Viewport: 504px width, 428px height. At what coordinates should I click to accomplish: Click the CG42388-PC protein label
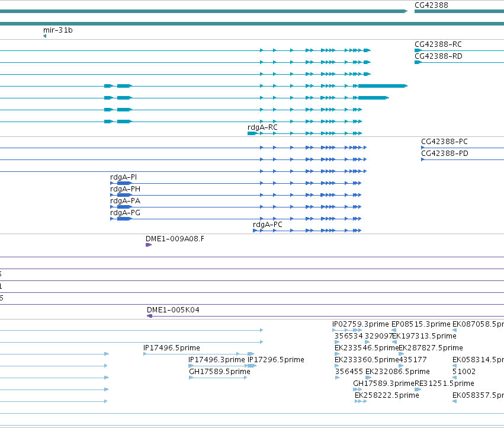tap(444, 142)
